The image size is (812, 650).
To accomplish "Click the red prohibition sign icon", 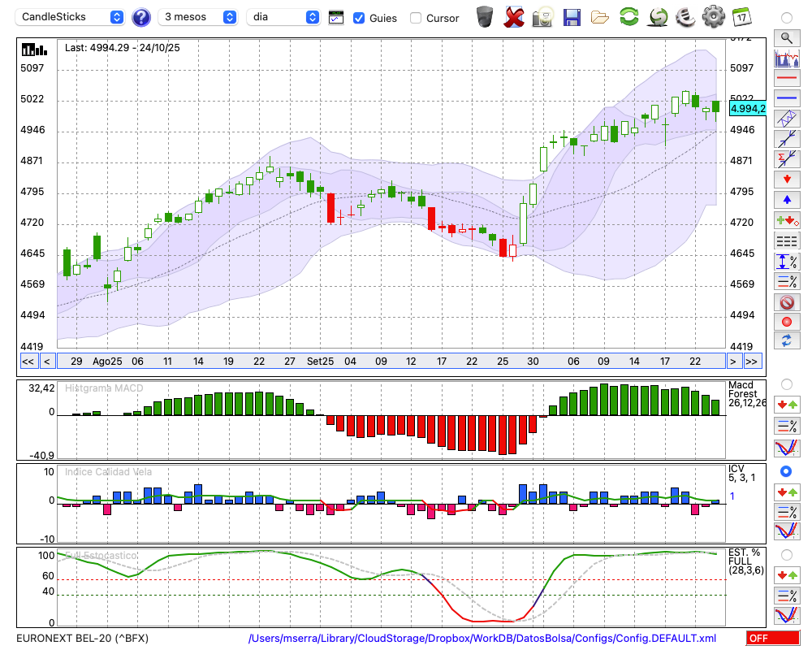I will click(x=786, y=302).
